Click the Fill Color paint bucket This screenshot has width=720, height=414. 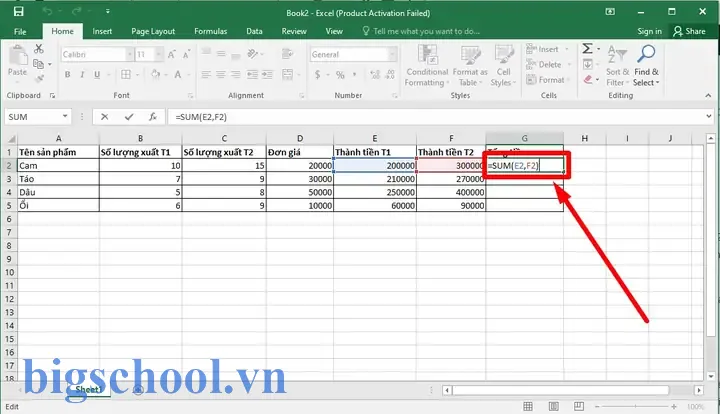pos(156,74)
